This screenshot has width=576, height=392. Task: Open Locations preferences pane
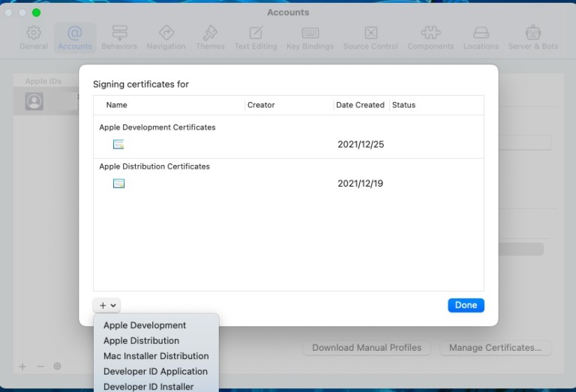point(481,37)
